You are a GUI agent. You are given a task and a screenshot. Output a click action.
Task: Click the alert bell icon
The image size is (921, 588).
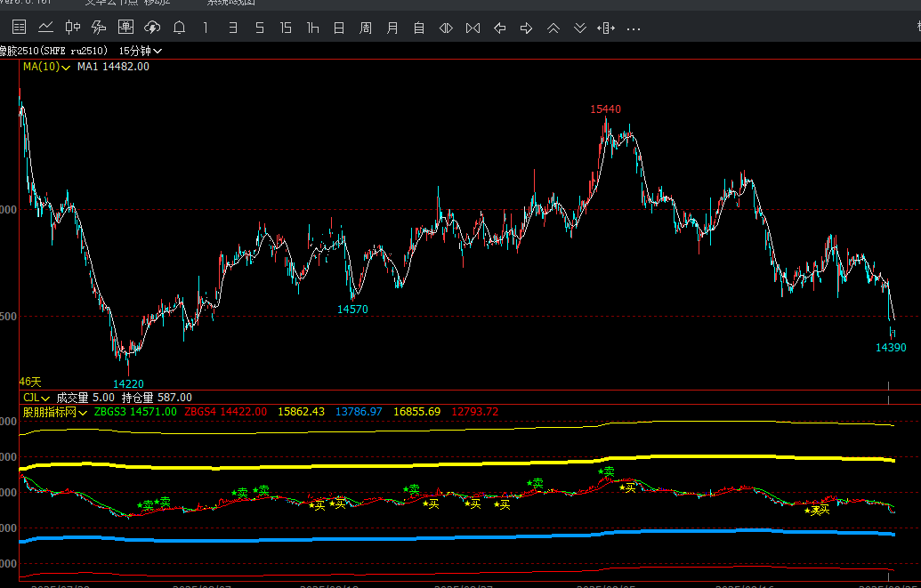pos(179,28)
